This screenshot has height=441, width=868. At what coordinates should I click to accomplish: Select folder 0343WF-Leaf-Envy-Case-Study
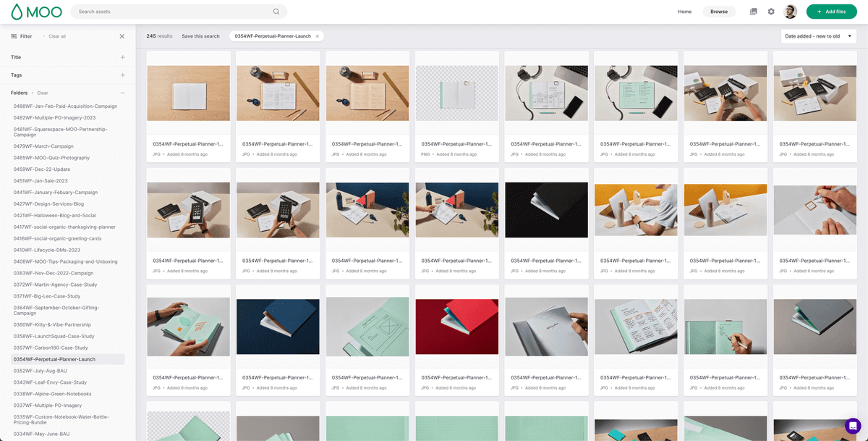[x=50, y=382]
